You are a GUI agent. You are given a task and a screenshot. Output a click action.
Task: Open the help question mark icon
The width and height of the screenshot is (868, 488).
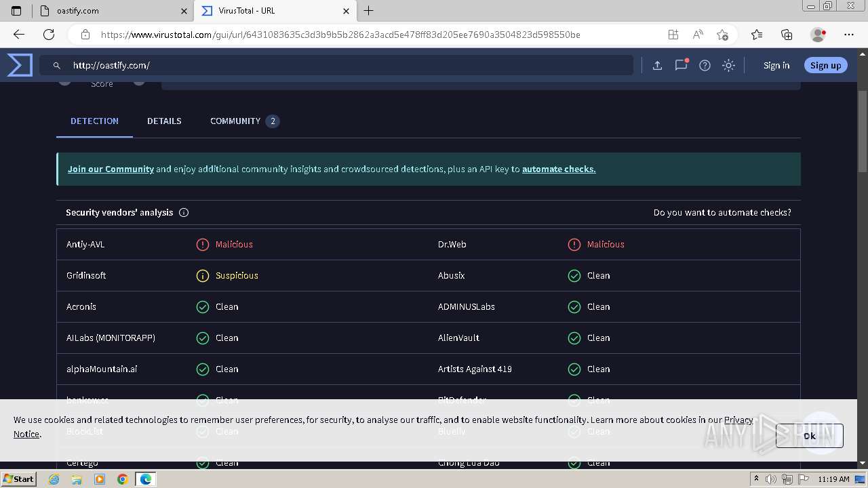[705, 66]
